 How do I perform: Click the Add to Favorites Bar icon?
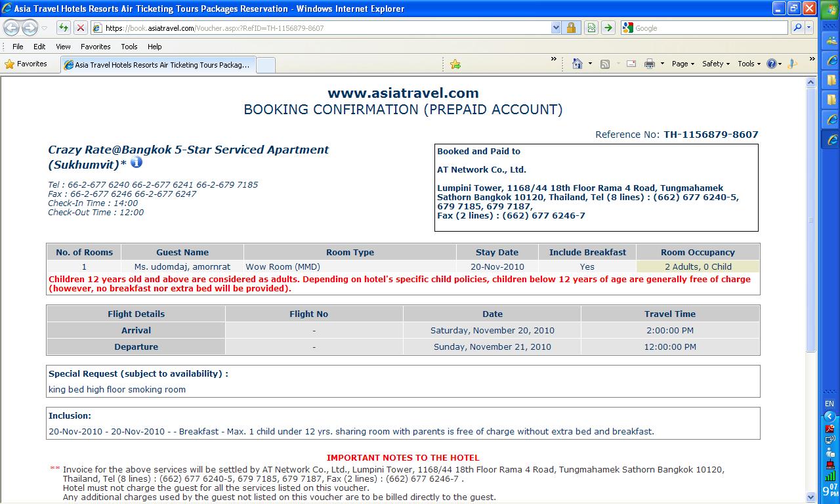pos(455,64)
